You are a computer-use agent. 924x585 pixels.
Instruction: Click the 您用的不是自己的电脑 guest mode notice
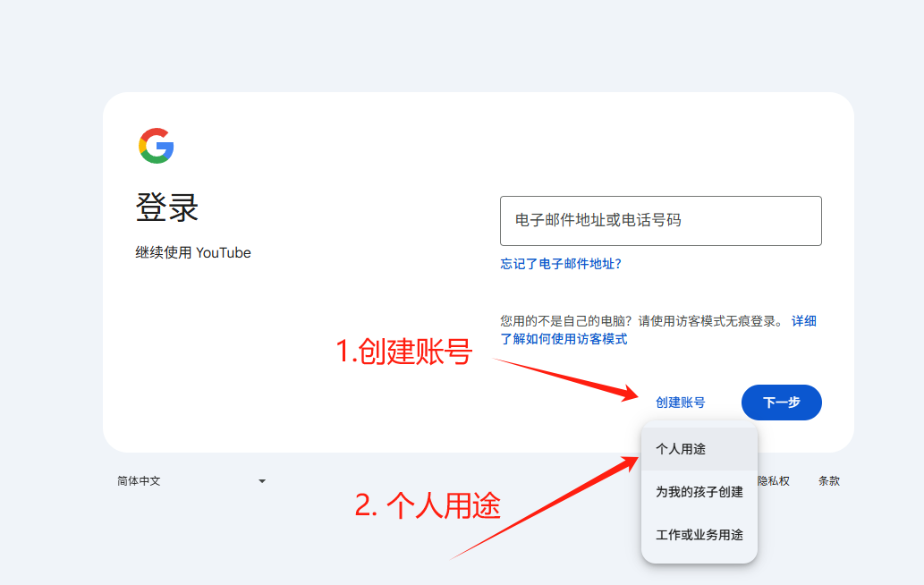pyautogui.click(x=640, y=321)
